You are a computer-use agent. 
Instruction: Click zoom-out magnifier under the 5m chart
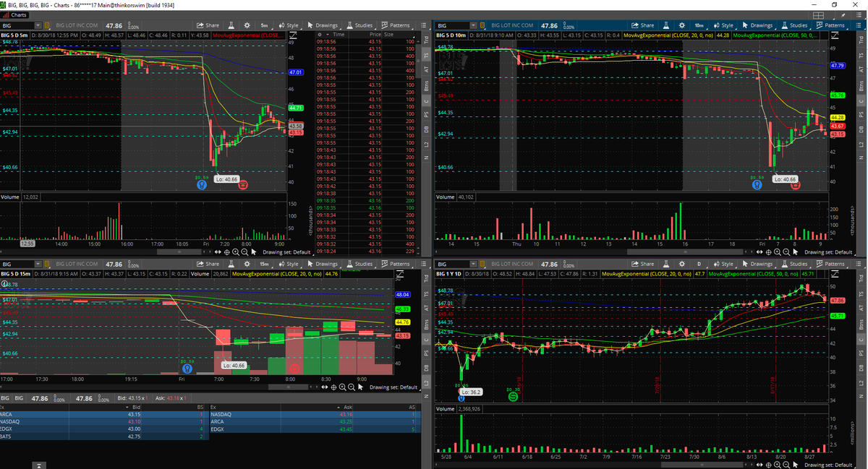click(x=244, y=251)
